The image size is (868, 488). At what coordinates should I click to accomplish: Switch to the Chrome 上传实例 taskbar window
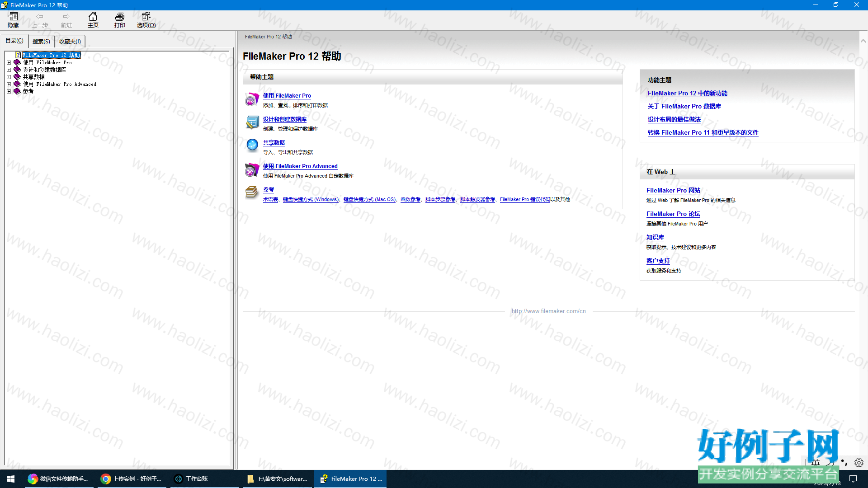132,479
